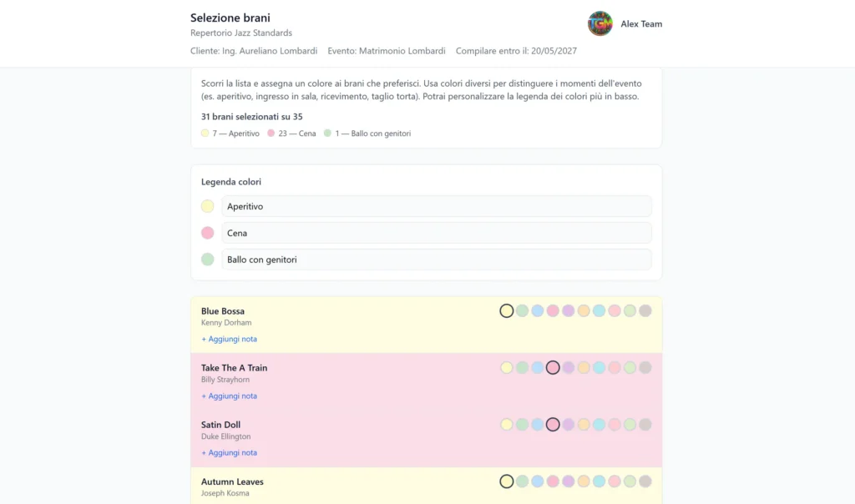Open note entry for Blue Bossa via Aggiungi nota
Screen dimensions: 855x504
(229, 339)
